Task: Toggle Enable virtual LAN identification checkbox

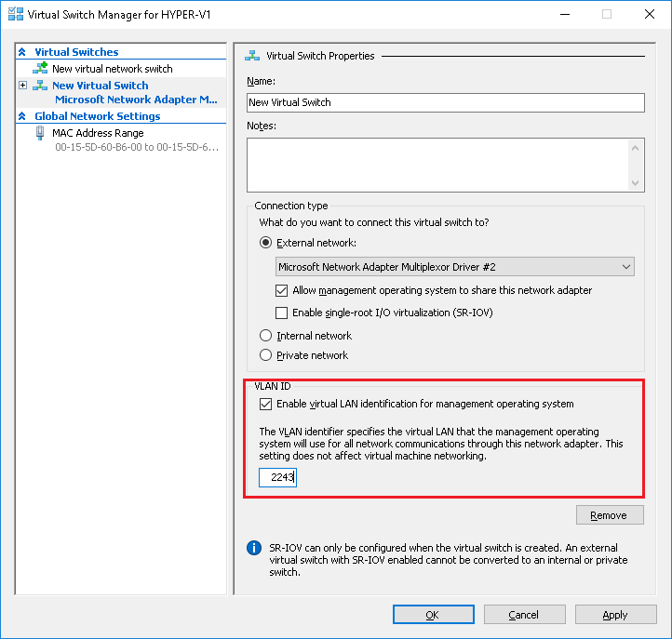Action: point(265,404)
